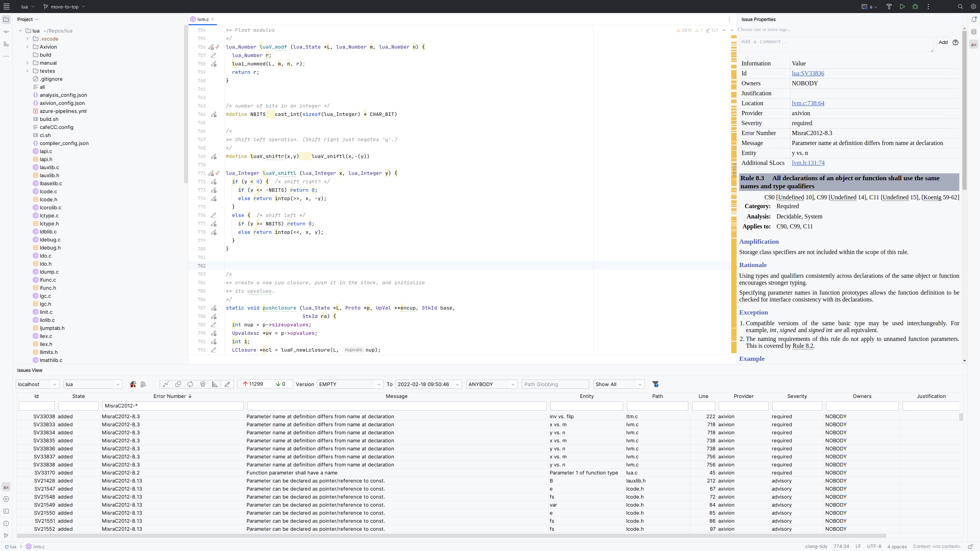This screenshot has width=980, height=551.
Task: Open more actions in the top toolbar
Action: pyautogui.click(x=928, y=7)
